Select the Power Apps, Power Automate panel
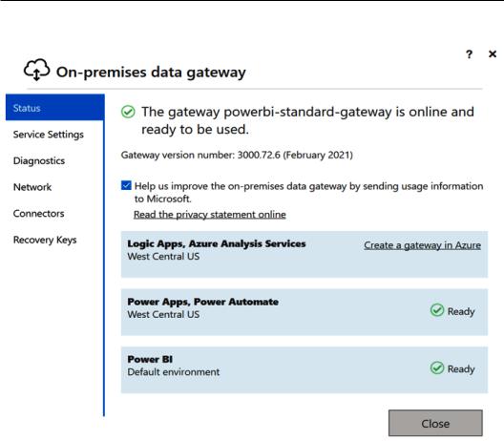 coord(304,312)
